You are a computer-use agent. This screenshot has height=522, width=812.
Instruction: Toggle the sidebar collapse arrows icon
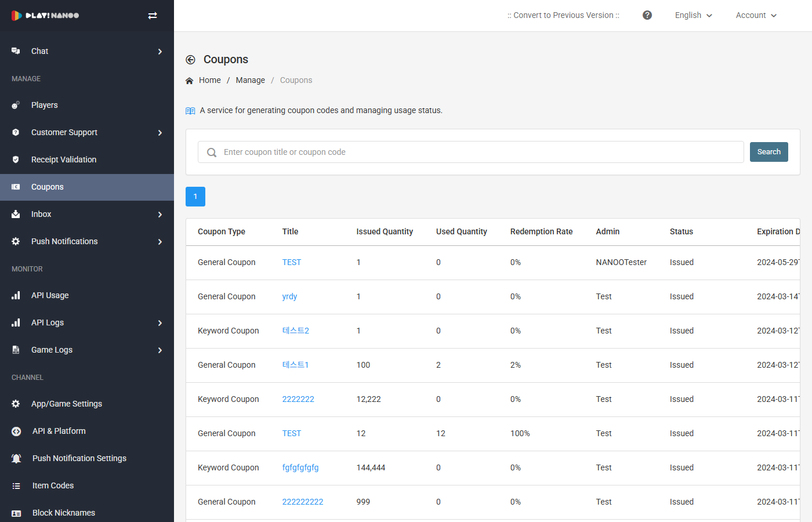153,16
